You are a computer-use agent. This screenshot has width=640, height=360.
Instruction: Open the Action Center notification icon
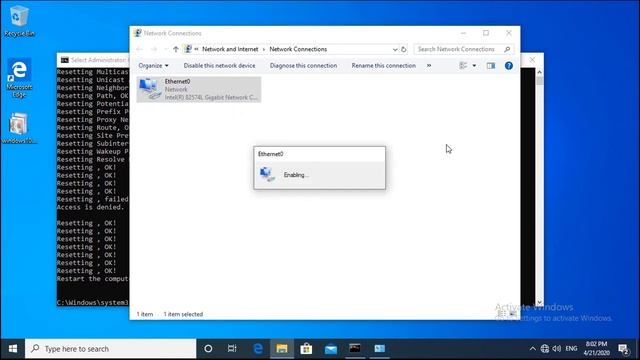pyautogui.click(x=623, y=349)
